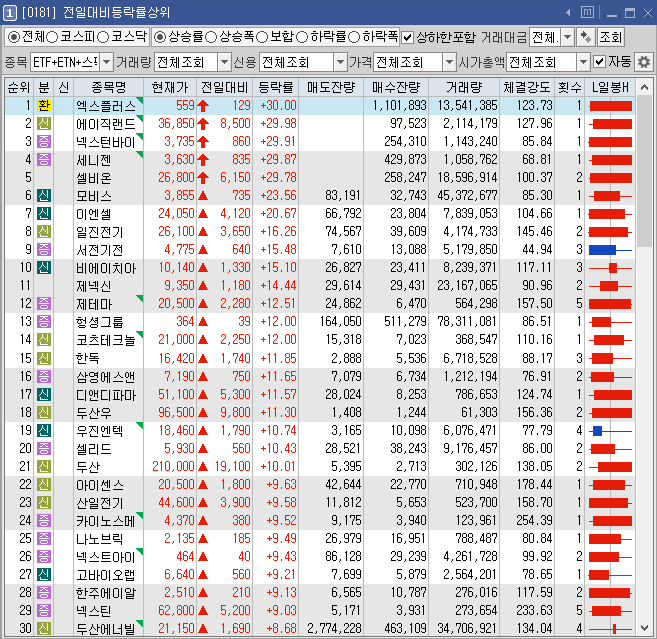657x639 pixels.
Task: Click the 신 badge on 고바이오랩 row
Action: pos(44,574)
